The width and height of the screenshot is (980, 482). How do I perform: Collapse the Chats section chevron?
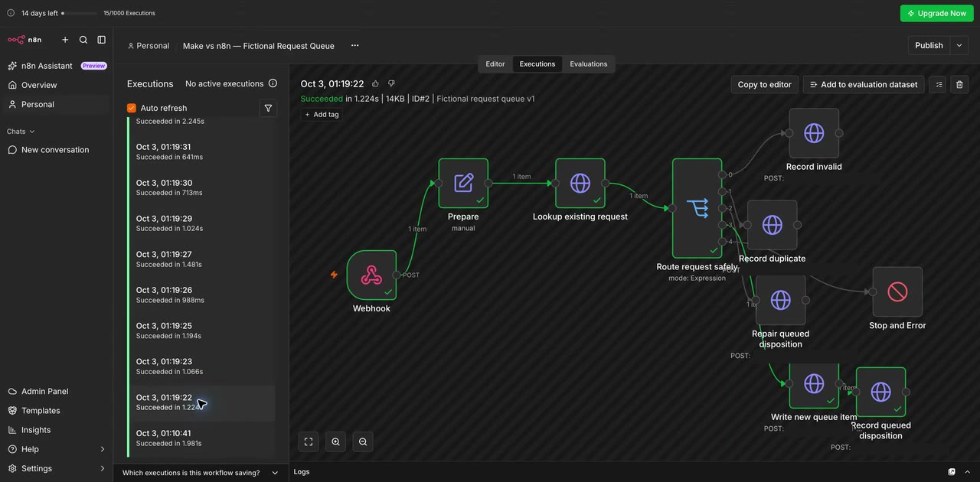pos(31,132)
